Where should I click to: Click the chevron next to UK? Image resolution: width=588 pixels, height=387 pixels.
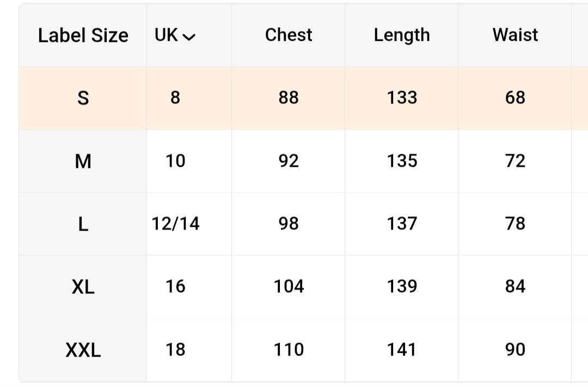click(x=189, y=37)
